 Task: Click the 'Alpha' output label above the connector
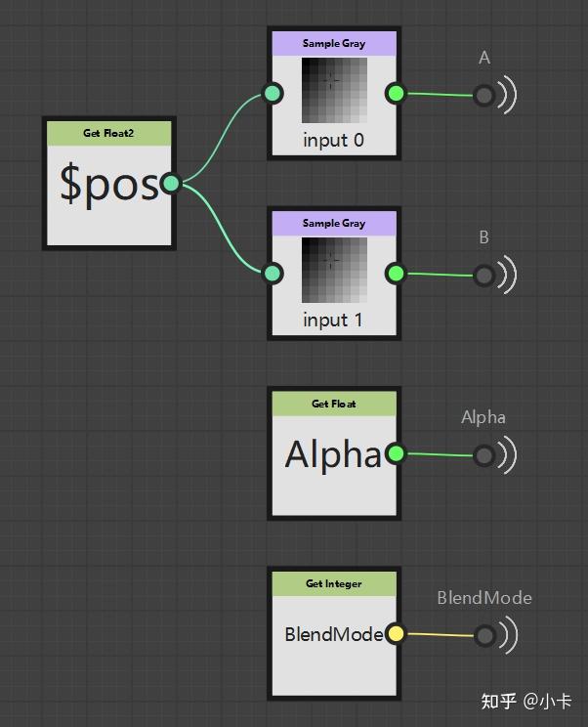(483, 417)
